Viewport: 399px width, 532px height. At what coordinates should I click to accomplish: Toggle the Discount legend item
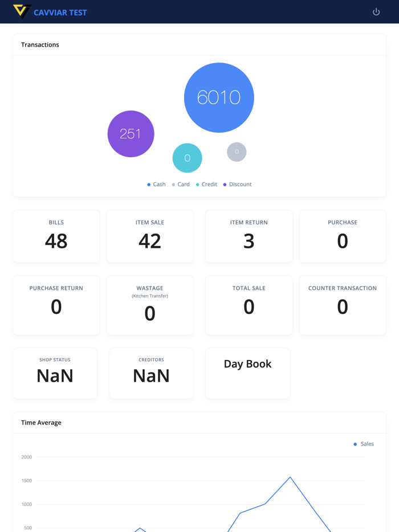pyautogui.click(x=237, y=185)
